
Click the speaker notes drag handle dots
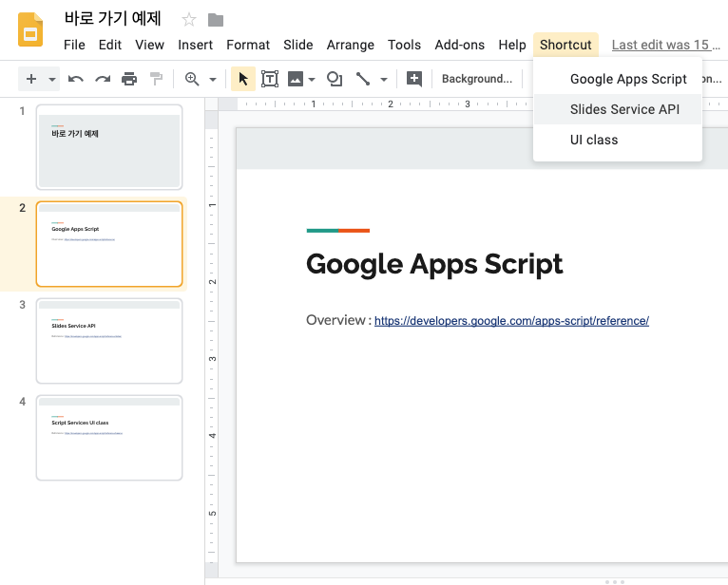[x=615, y=582]
